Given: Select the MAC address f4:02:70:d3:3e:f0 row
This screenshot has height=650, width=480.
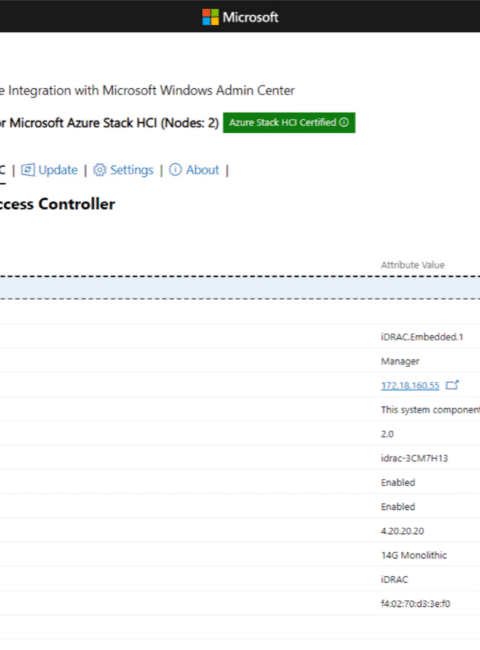Looking at the screenshot, I should tap(240, 604).
